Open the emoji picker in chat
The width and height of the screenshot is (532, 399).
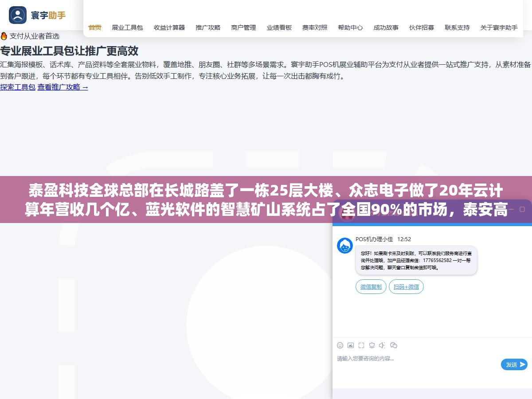coord(340,345)
